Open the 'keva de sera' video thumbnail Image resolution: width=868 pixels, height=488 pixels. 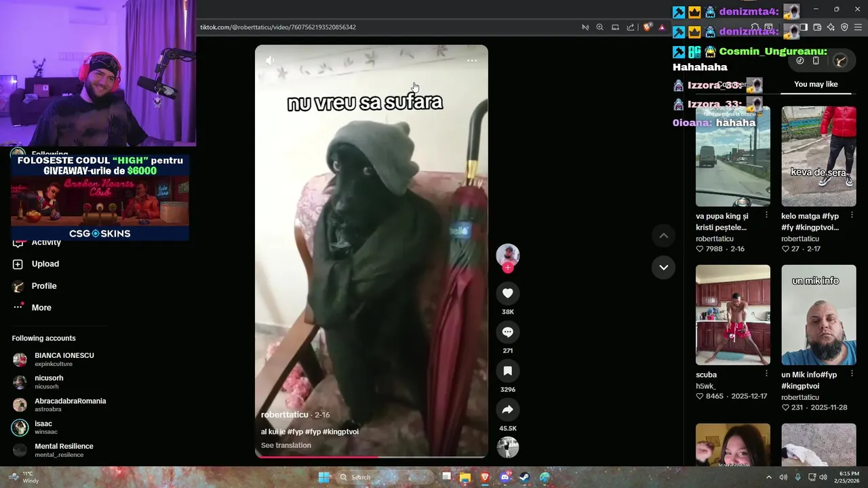tap(818, 156)
